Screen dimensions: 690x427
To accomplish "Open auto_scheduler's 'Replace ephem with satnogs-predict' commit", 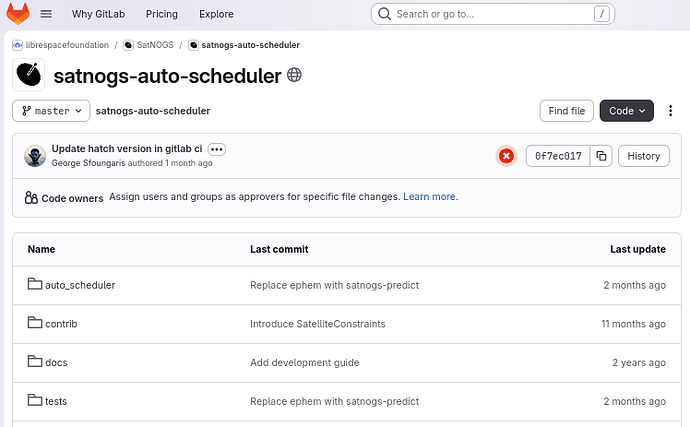I will click(334, 285).
